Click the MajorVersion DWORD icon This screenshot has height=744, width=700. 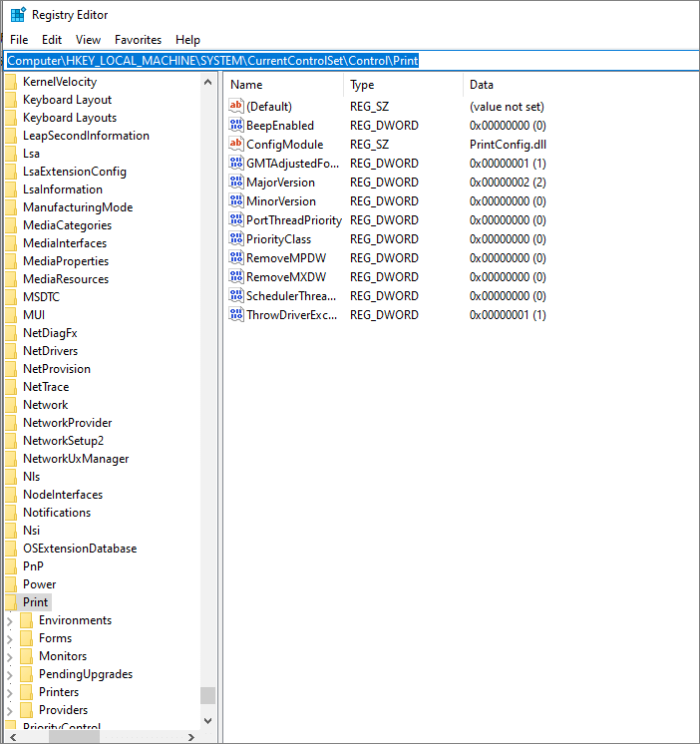pos(235,182)
